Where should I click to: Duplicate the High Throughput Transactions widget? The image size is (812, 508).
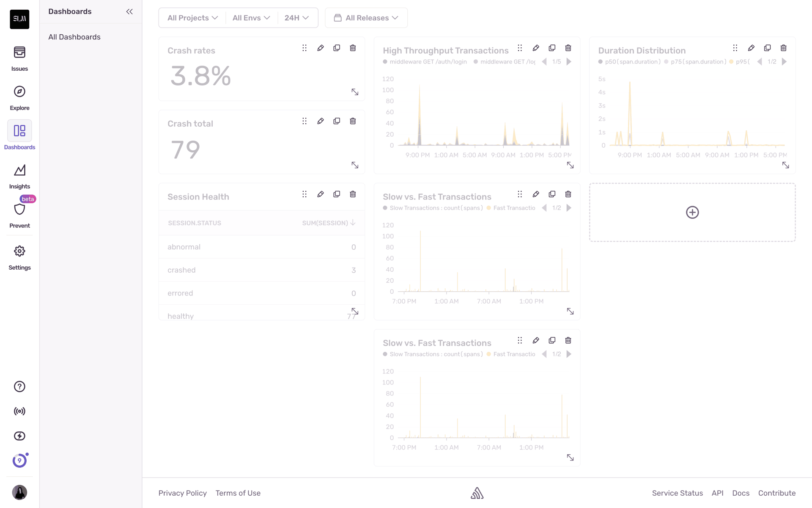[552, 48]
